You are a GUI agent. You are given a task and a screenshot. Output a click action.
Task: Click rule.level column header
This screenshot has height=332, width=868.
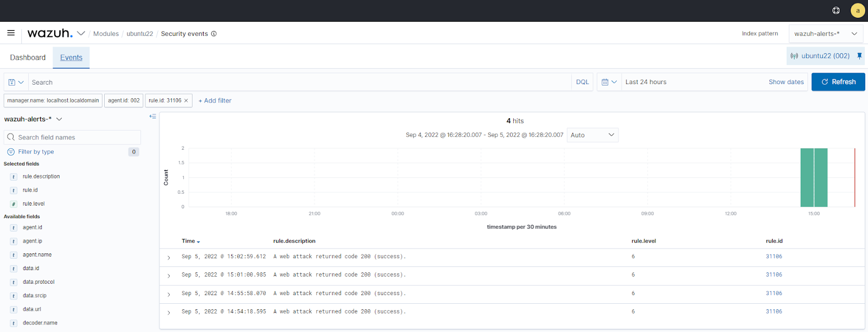[x=643, y=241]
